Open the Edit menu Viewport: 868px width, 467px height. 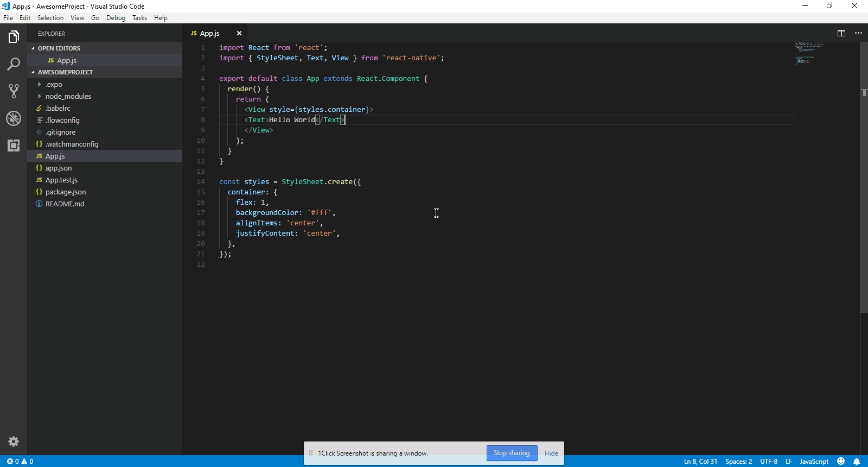[x=25, y=18]
